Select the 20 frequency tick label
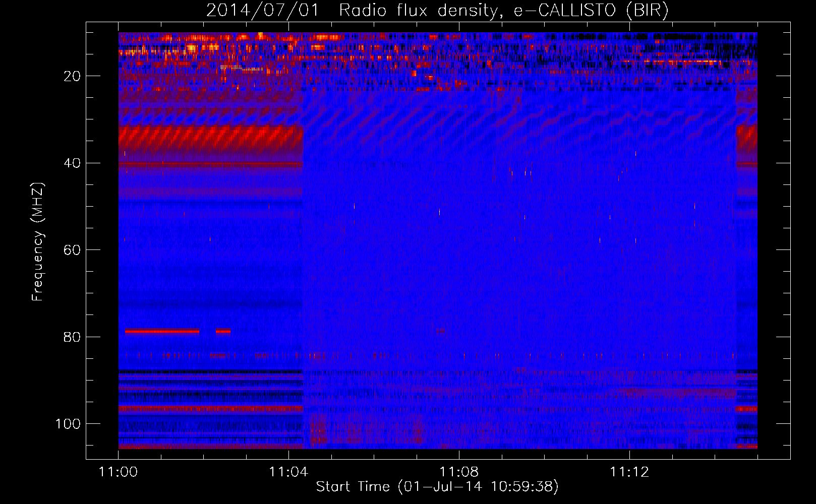Image resolution: width=816 pixels, height=504 pixels. point(73,76)
